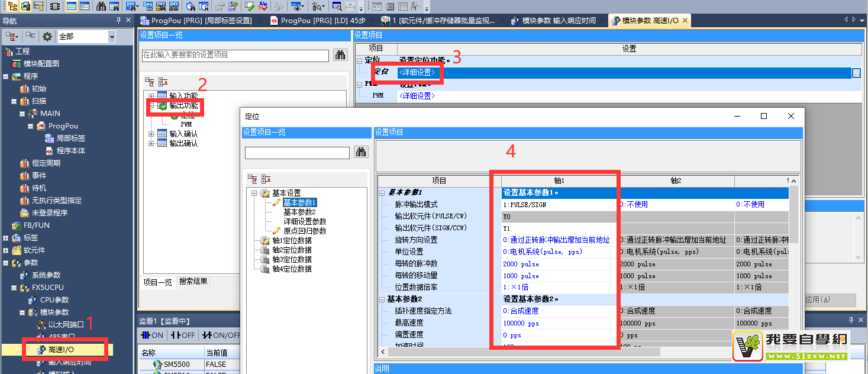The width and height of the screenshot is (868, 374).
Task: Click the find binoculars icon in the top toolbar
Action: [x=101, y=7]
